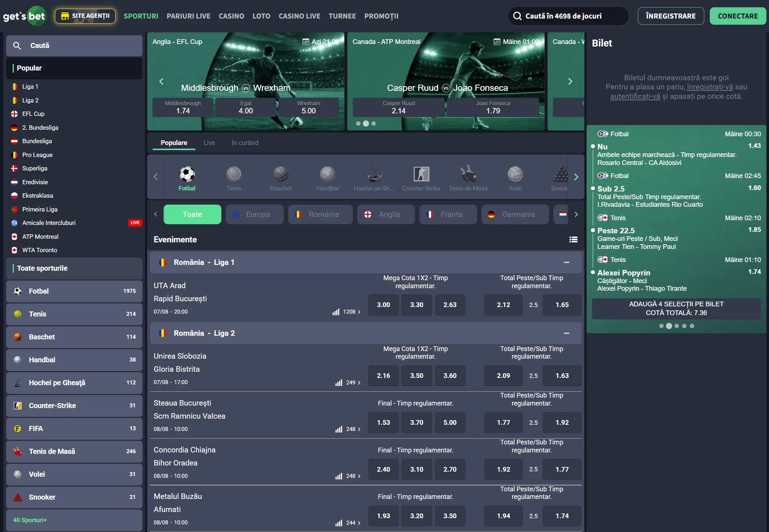Collapse the România - Liga 2 section
The image size is (769, 532).
pos(567,333)
